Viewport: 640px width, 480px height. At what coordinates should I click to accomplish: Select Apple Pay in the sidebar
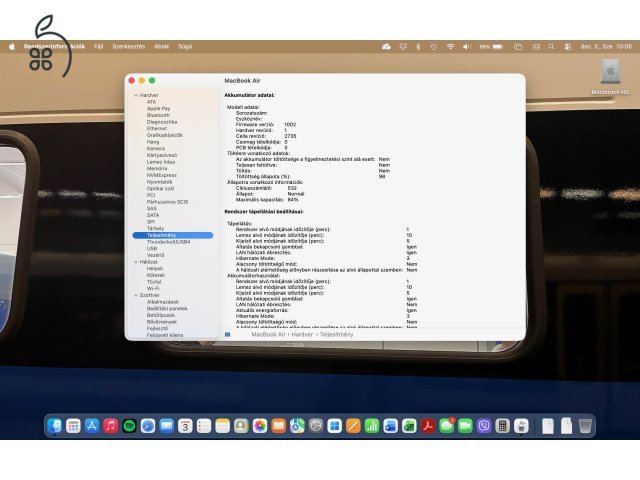click(158, 109)
